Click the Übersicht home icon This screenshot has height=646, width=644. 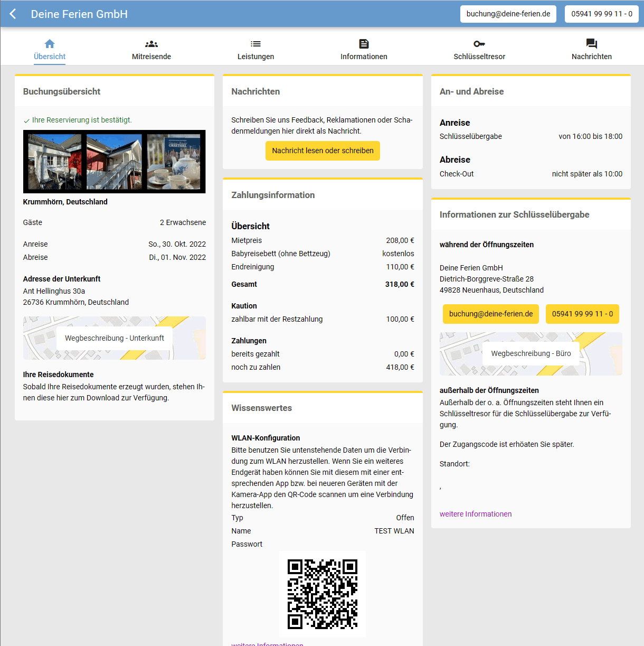click(x=50, y=44)
